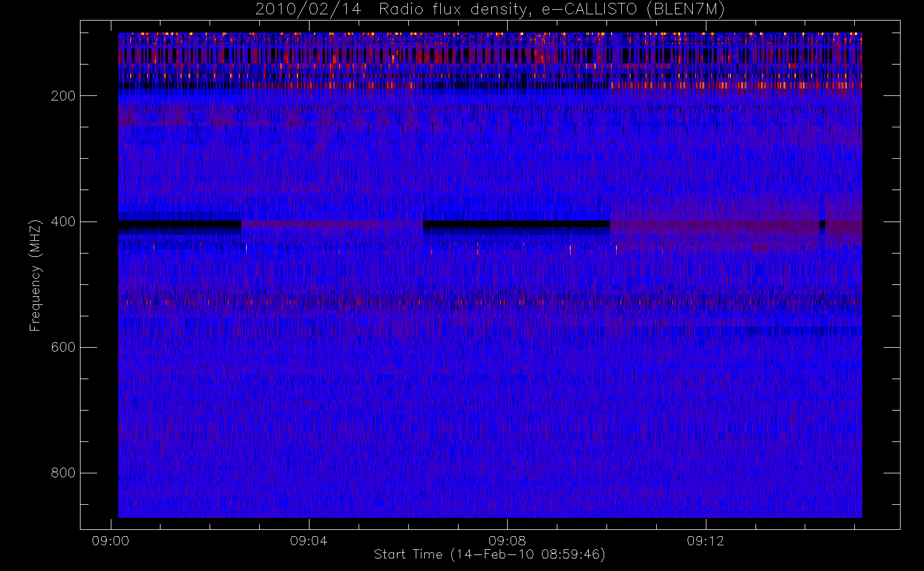Click the plot title text 'Radio flux density, e-CALLISTO (BLEN7M)'
924x571 pixels.
552,10
